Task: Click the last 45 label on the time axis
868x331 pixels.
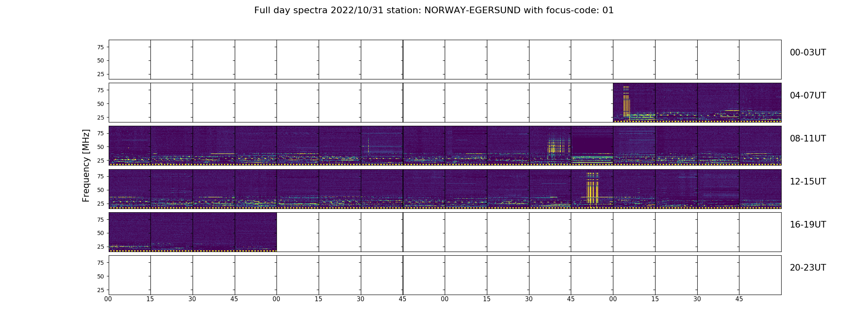Action: pyautogui.click(x=739, y=299)
